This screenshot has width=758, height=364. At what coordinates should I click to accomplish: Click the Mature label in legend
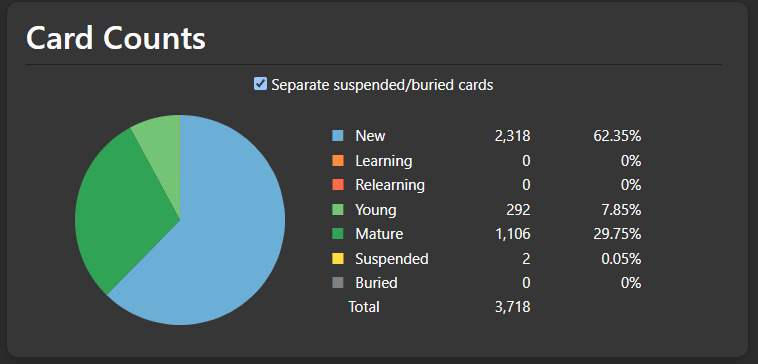(379, 234)
